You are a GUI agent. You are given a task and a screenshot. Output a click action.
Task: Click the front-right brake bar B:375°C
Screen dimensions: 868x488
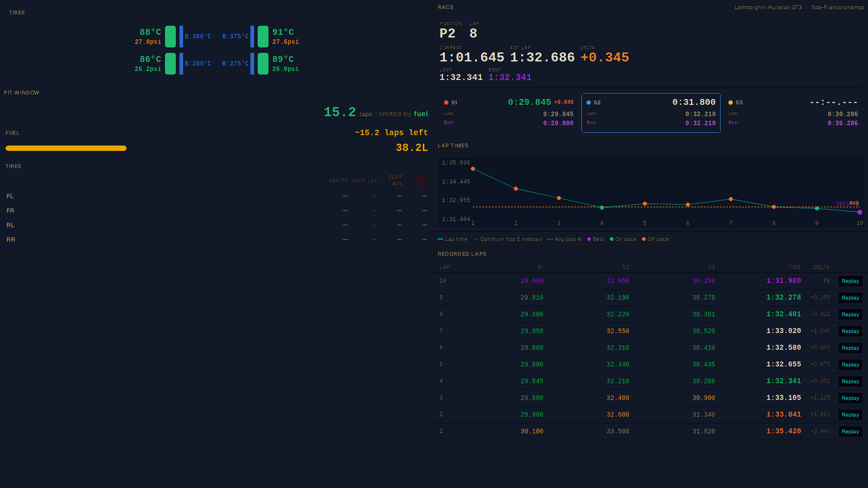(252, 37)
